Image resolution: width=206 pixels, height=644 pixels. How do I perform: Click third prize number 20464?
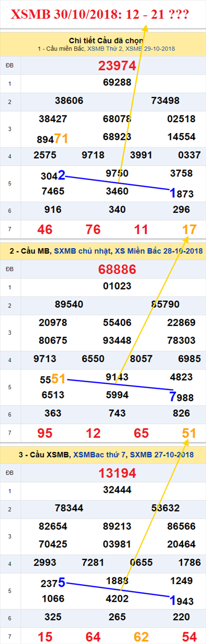point(182,545)
